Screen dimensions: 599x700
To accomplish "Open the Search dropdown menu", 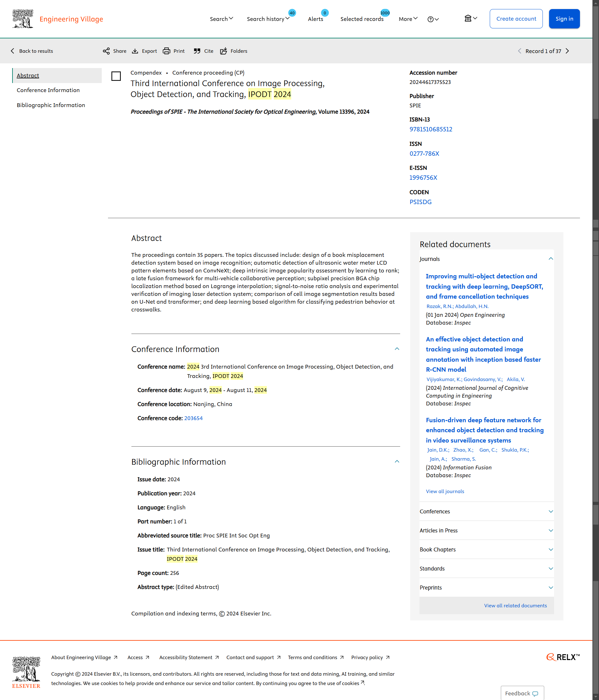I will click(221, 19).
